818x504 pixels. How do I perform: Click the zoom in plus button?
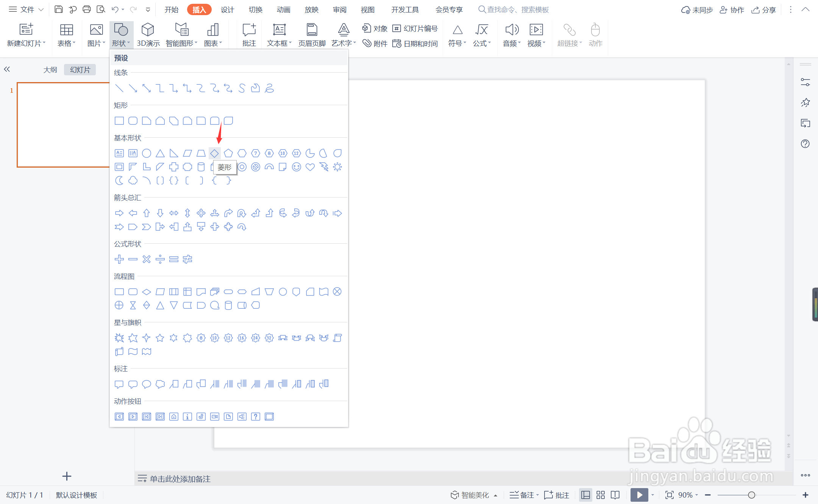click(x=806, y=495)
